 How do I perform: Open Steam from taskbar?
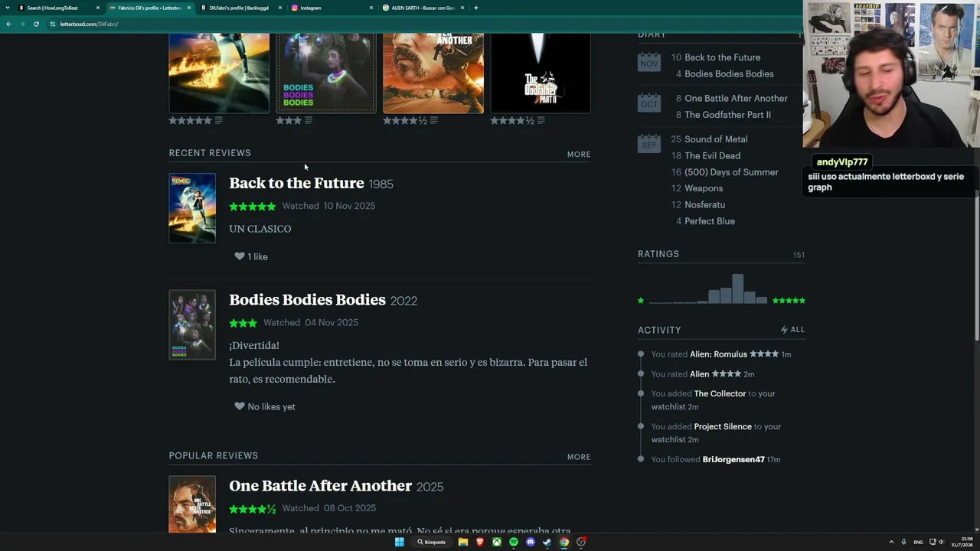click(x=547, y=542)
